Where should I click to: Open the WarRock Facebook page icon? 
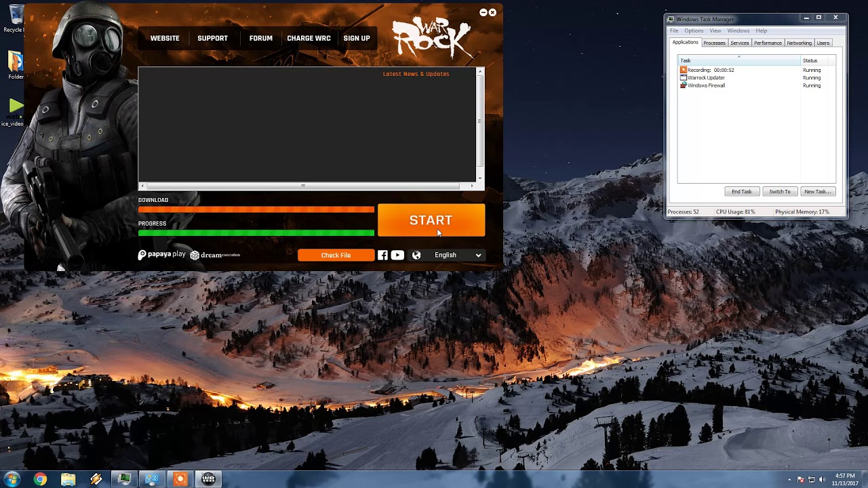[x=382, y=255]
